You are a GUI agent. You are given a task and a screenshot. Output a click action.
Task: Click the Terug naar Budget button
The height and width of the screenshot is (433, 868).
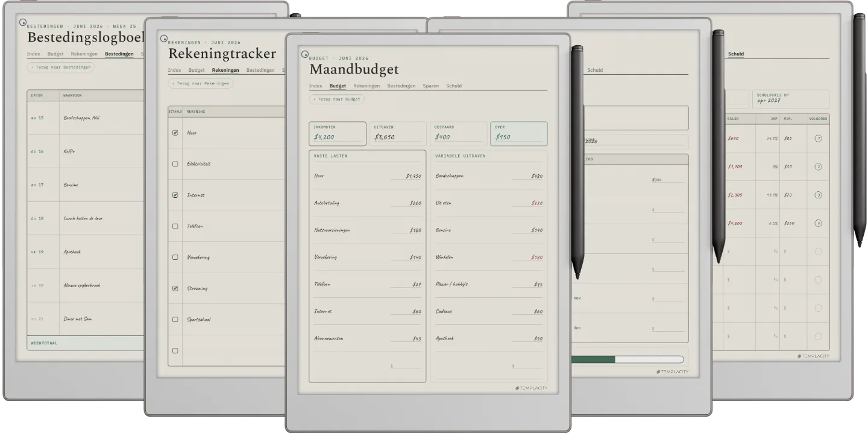337,99
